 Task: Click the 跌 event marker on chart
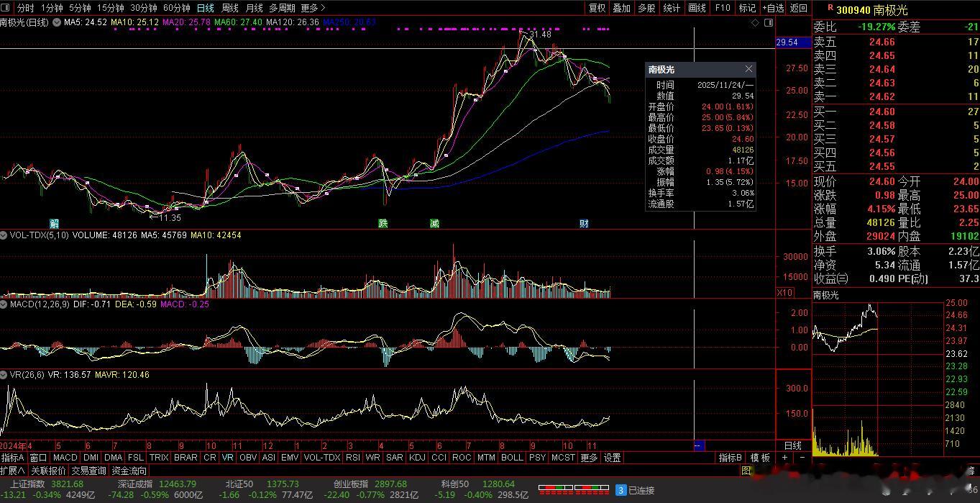point(383,223)
